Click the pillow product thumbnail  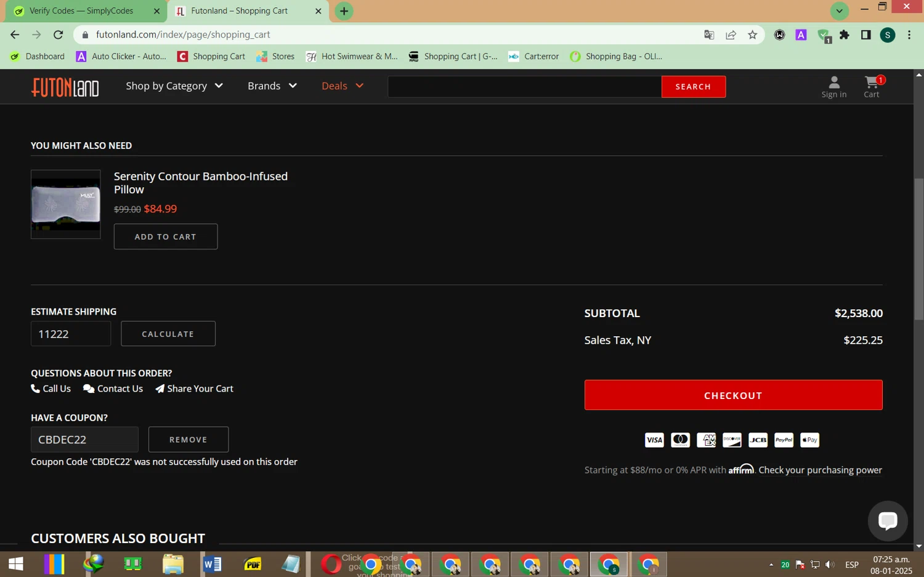(66, 204)
